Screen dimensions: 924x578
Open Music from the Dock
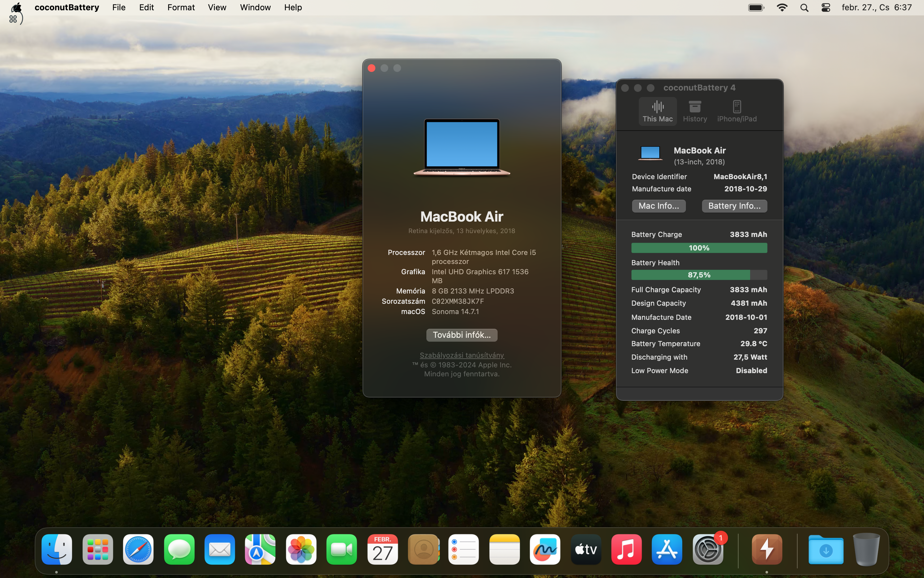[x=627, y=549]
